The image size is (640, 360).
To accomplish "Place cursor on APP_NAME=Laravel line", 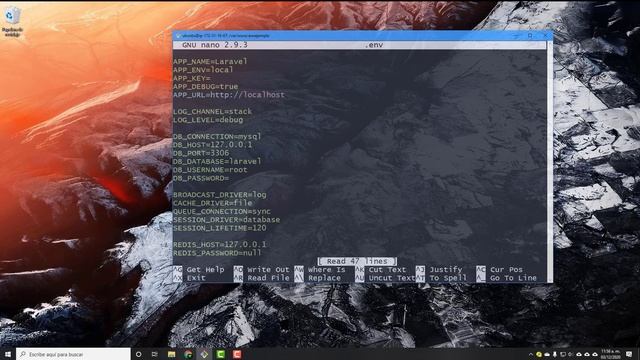I will pos(210,62).
